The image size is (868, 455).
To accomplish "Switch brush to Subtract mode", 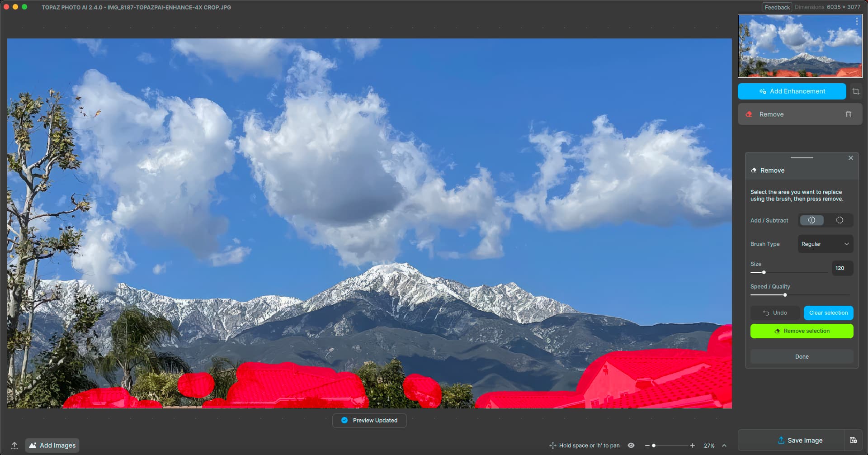I will click(x=840, y=220).
